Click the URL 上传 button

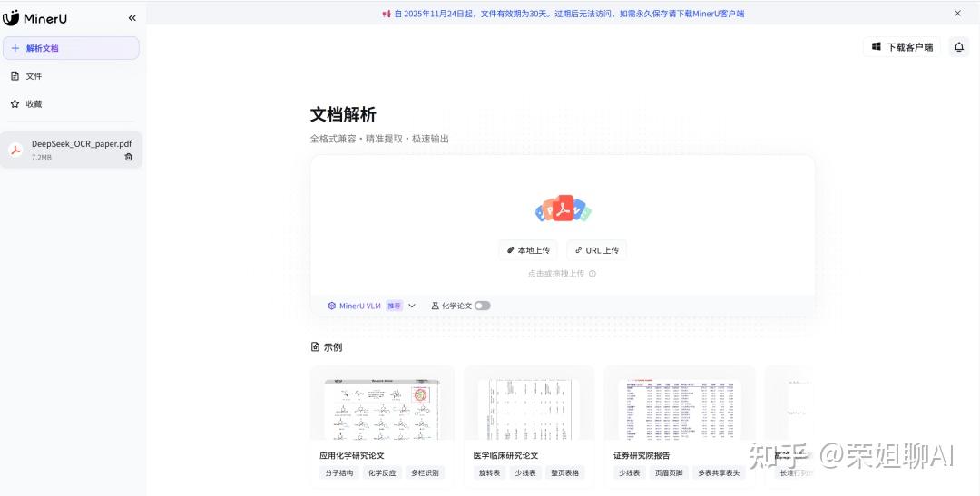click(x=596, y=250)
